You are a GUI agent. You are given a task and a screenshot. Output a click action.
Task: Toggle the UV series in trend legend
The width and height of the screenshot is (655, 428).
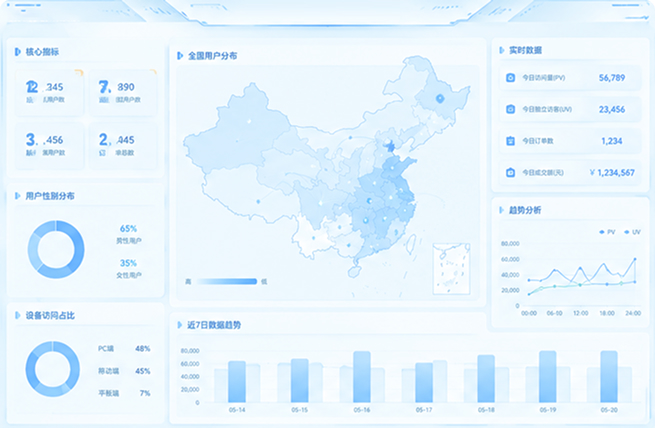[632, 232]
